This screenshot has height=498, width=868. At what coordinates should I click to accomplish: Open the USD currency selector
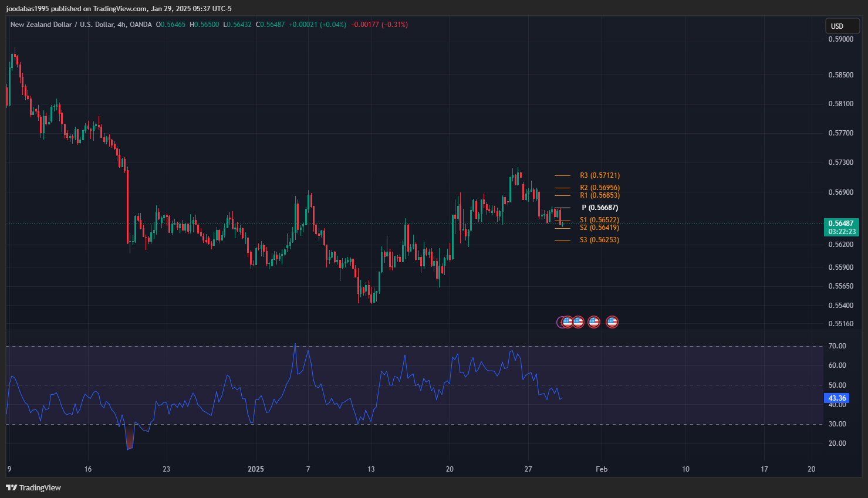click(843, 26)
